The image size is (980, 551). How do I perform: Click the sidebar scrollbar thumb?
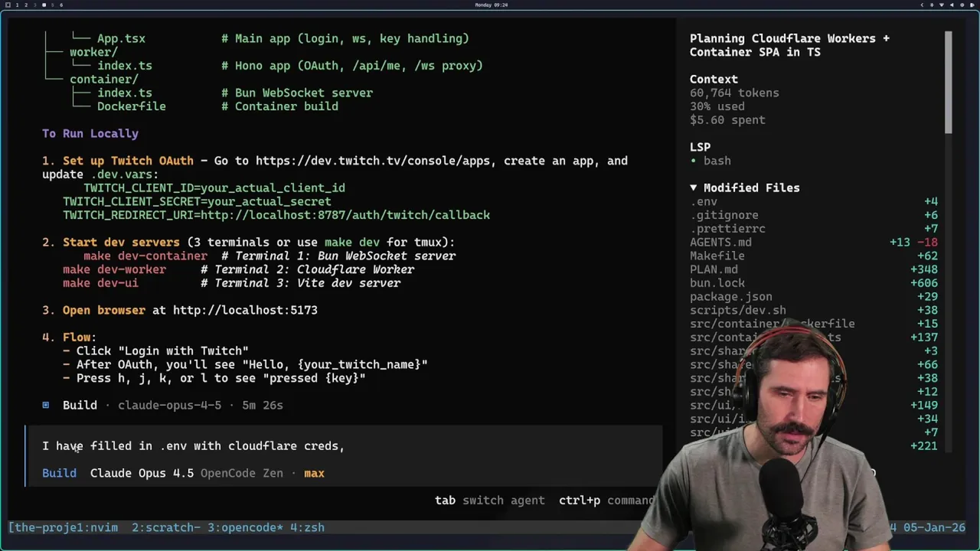(x=949, y=83)
